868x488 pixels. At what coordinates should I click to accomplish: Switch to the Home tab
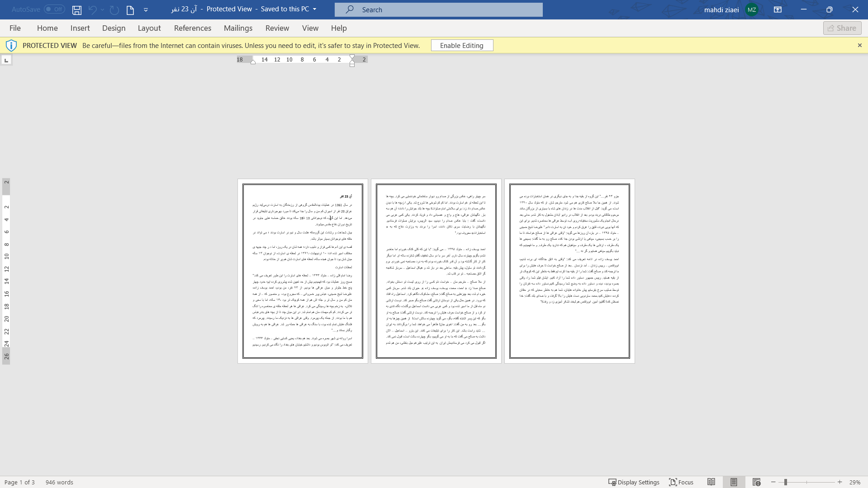point(47,28)
